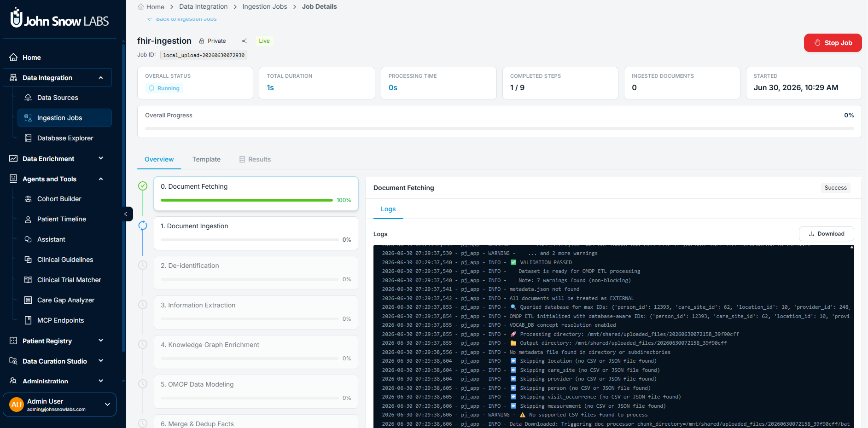This screenshot has width=868, height=428.
Task: Open the Cohort Builder icon
Action: tap(28, 199)
